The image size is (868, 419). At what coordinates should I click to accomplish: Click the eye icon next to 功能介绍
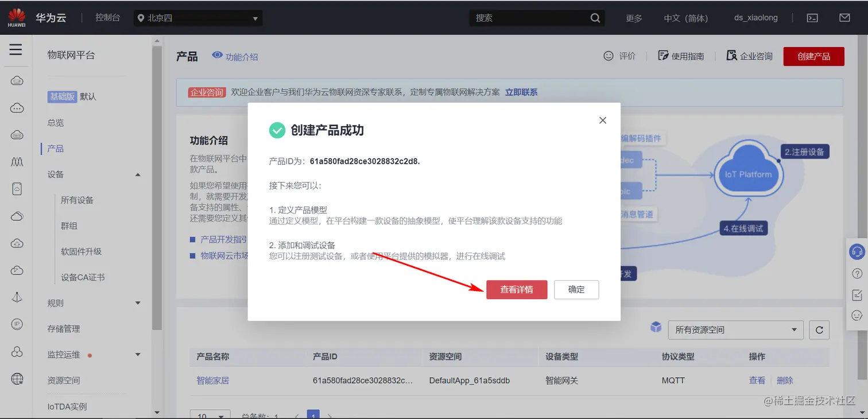pos(217,55)
